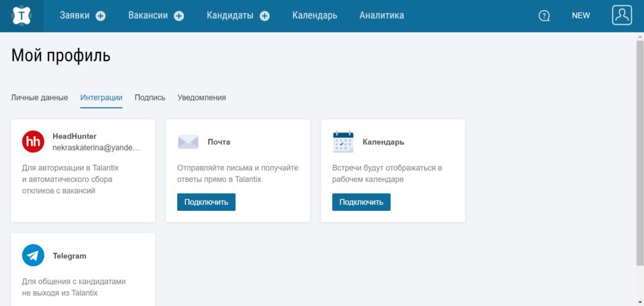Open the user profile icon
The image size is (644, 306).
(622, 16)
